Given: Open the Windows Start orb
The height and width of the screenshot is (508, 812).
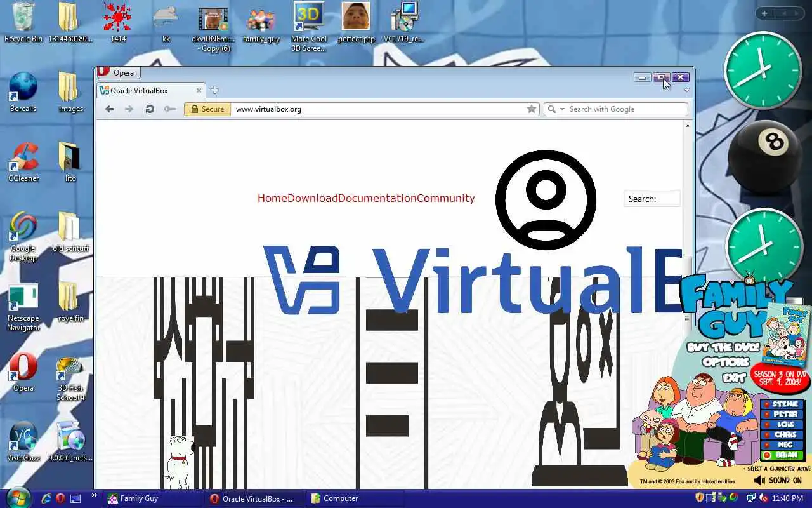Looking at the screenshot, I should [17, 497].
